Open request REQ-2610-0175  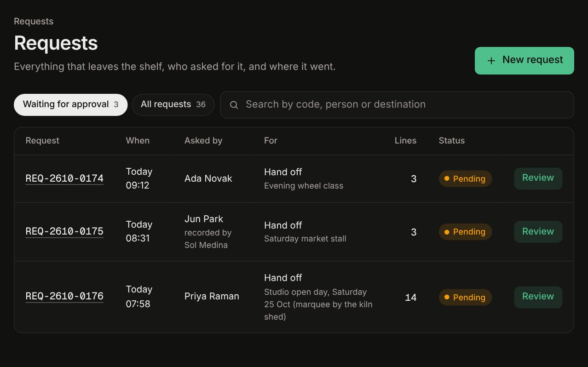64,231
